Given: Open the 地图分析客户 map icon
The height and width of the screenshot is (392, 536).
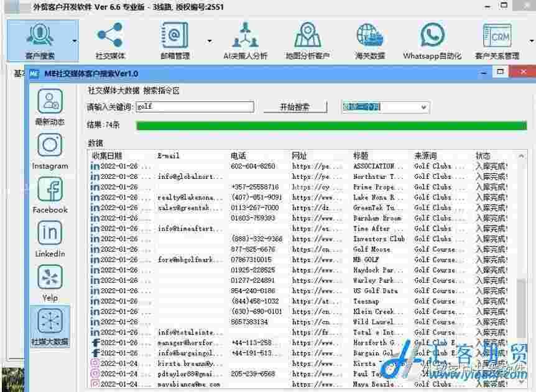Looking at the screenshot, I should click(x=307, y=40).
